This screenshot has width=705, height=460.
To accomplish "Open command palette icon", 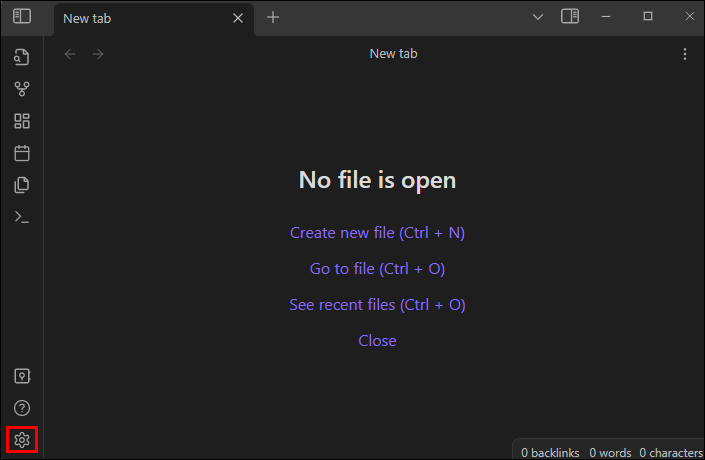I will [22, 217].
